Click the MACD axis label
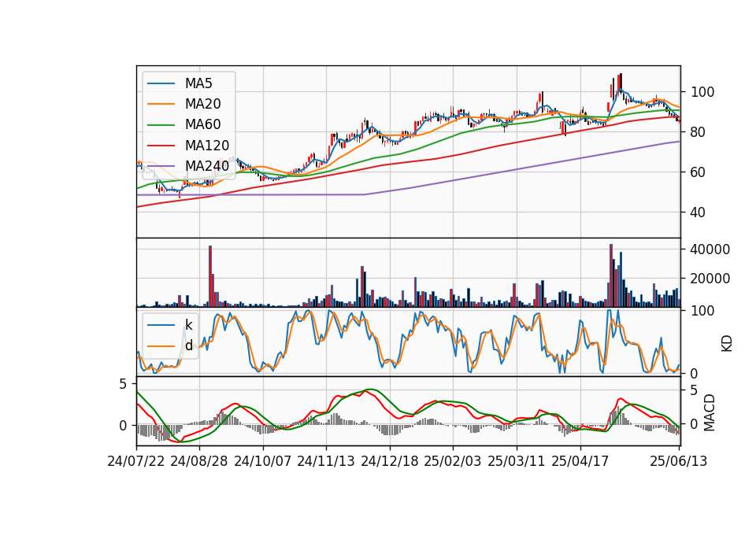Screen dimensions: 756x543 point(709,412)
